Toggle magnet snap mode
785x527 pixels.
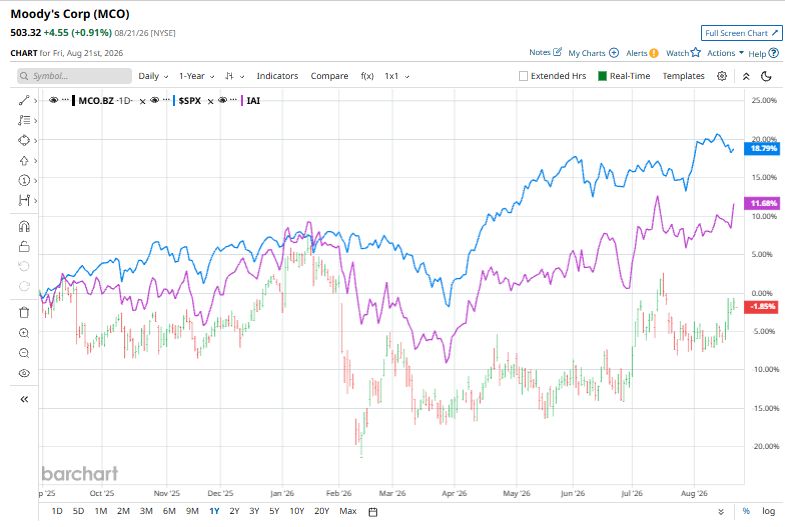tap(24, 227)
